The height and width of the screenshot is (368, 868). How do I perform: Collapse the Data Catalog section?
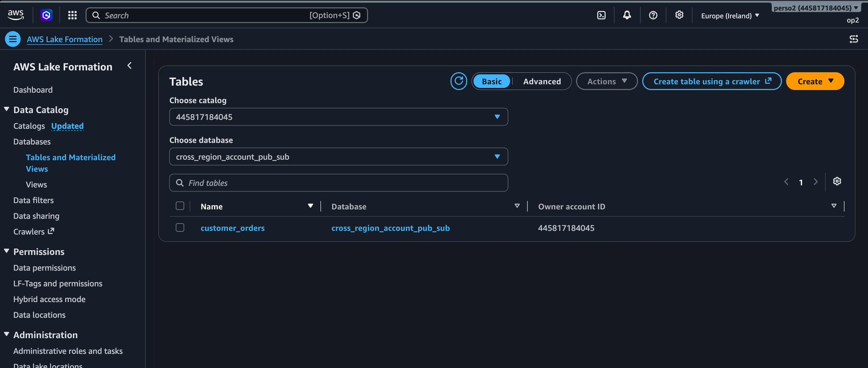[x=6, y=109]
